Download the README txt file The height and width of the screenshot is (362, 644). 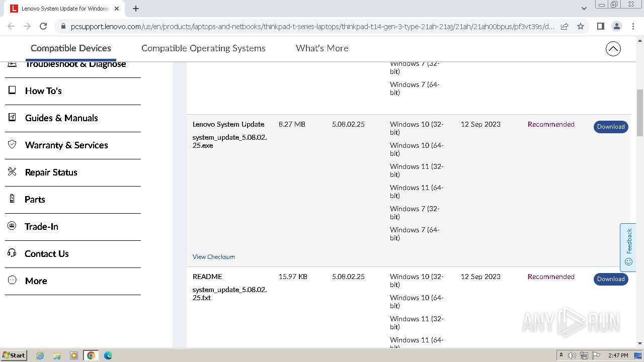[611, 279]
